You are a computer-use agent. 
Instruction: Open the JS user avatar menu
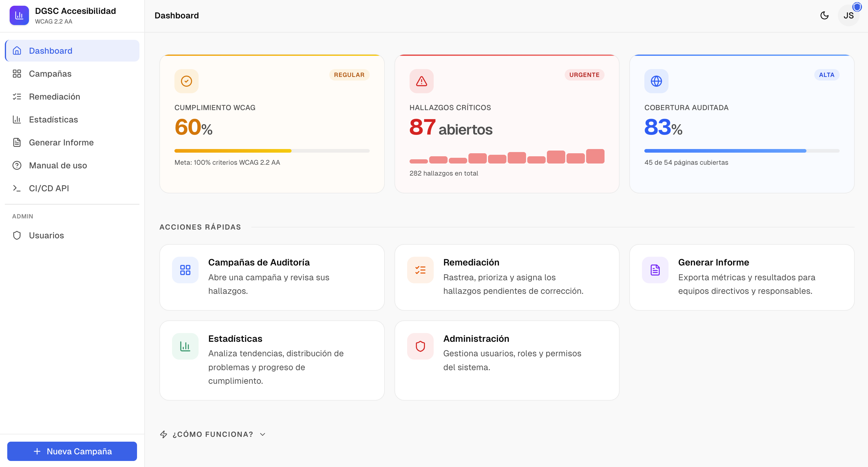point(848,15)
